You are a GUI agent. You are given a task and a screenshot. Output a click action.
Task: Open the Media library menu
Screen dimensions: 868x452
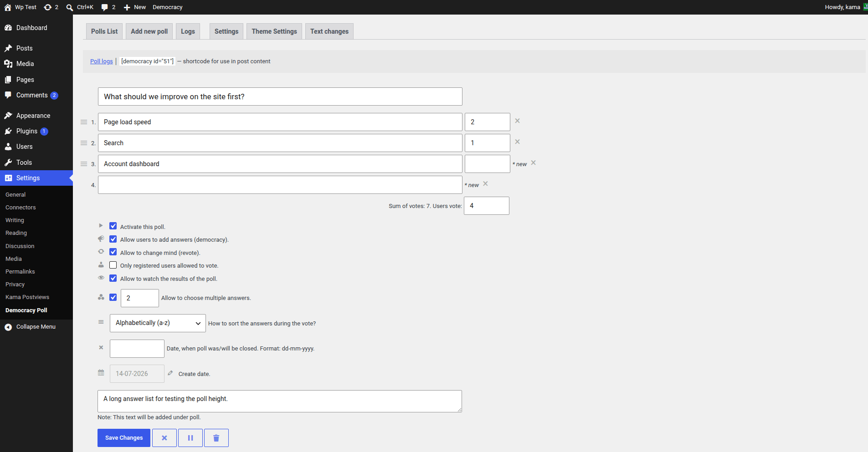point(36,64)
